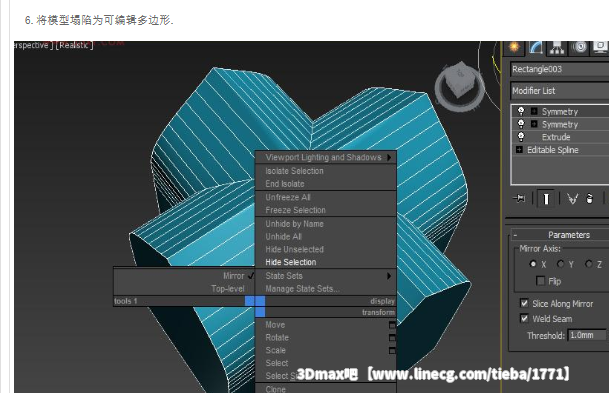Enable the Flip checkbox
The width and height of the screenshot is (609, 393).
[540, 281]
